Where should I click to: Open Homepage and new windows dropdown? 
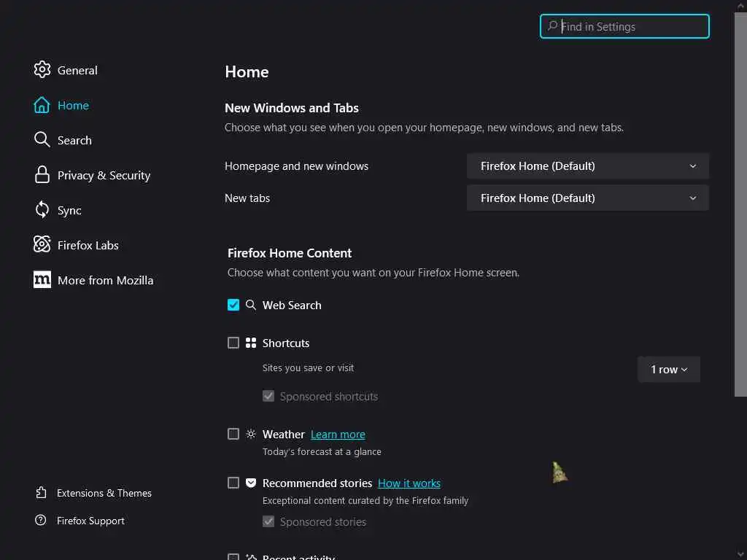[587, 166]
